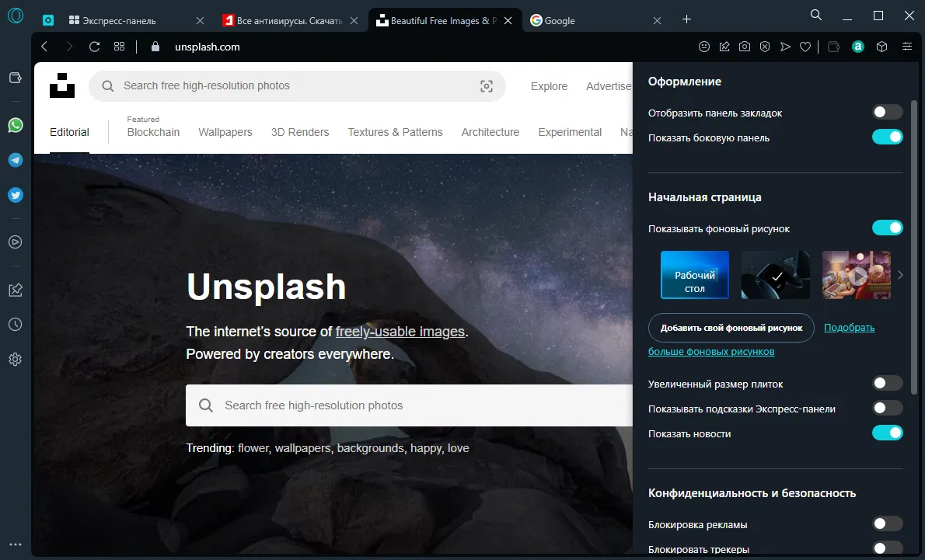This screenshot has width=925, height=560.
Task: Click the tab search magnifier icon
Action: pos(816,16)
